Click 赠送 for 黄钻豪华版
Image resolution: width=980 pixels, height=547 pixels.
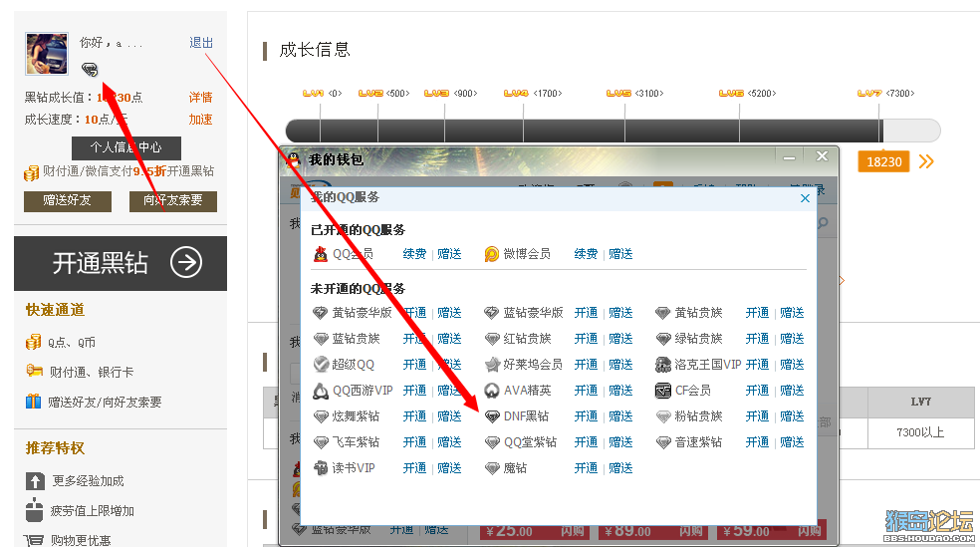point(449,313)
